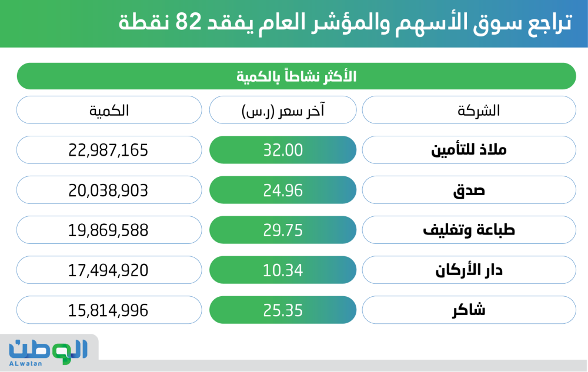
Task: Click the الكمية column header
Action: [109, 110]
